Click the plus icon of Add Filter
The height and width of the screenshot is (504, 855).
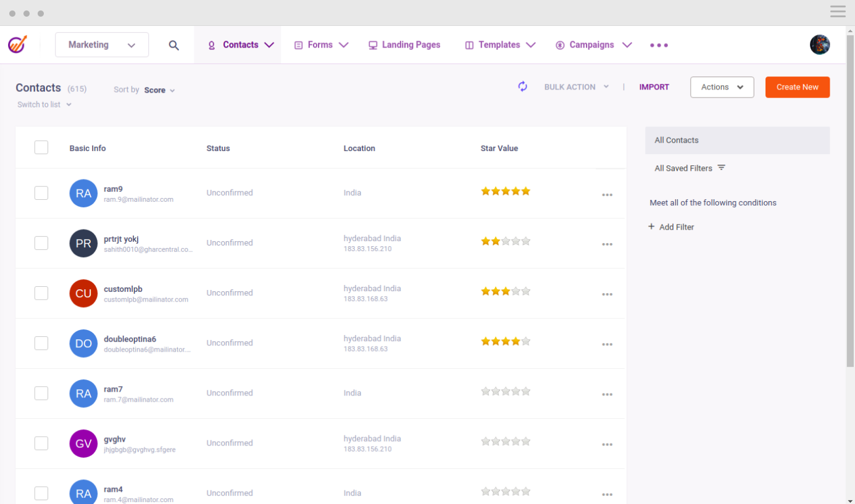[651, 226]
